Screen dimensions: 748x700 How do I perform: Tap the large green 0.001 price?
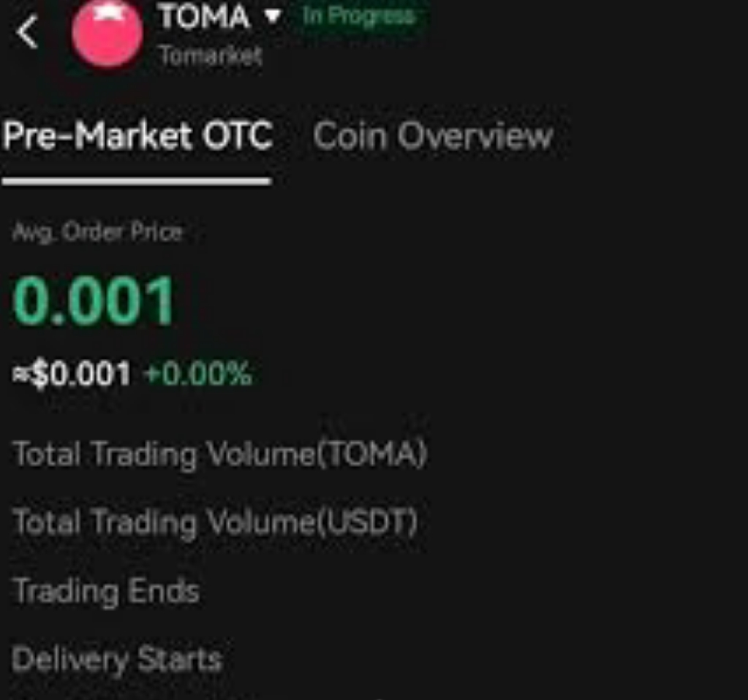(94, 300)
